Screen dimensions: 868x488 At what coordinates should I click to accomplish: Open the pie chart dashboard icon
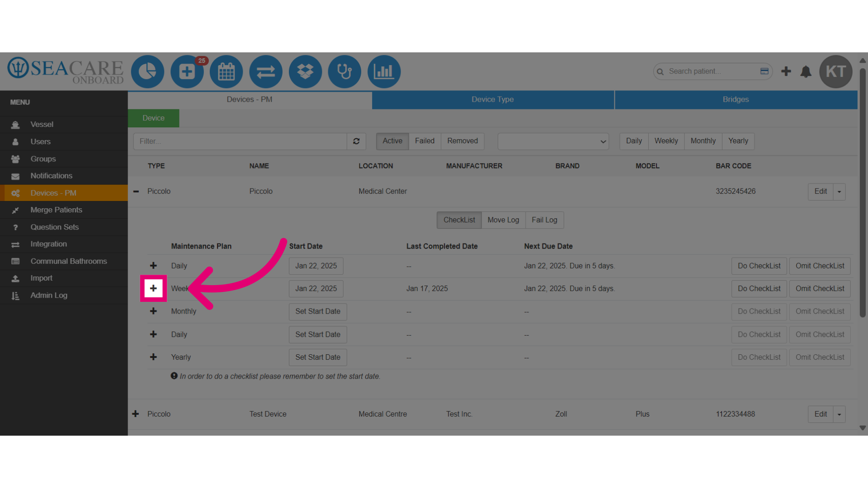tap(147, 71)
